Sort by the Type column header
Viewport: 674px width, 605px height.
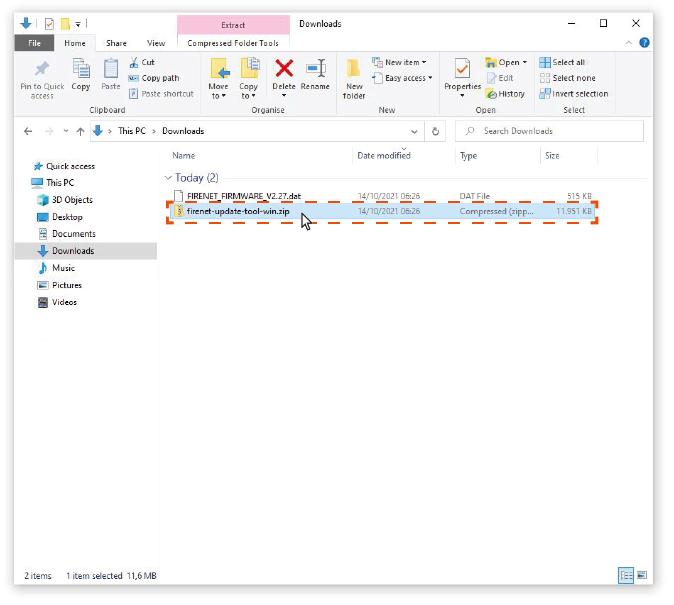468,156
